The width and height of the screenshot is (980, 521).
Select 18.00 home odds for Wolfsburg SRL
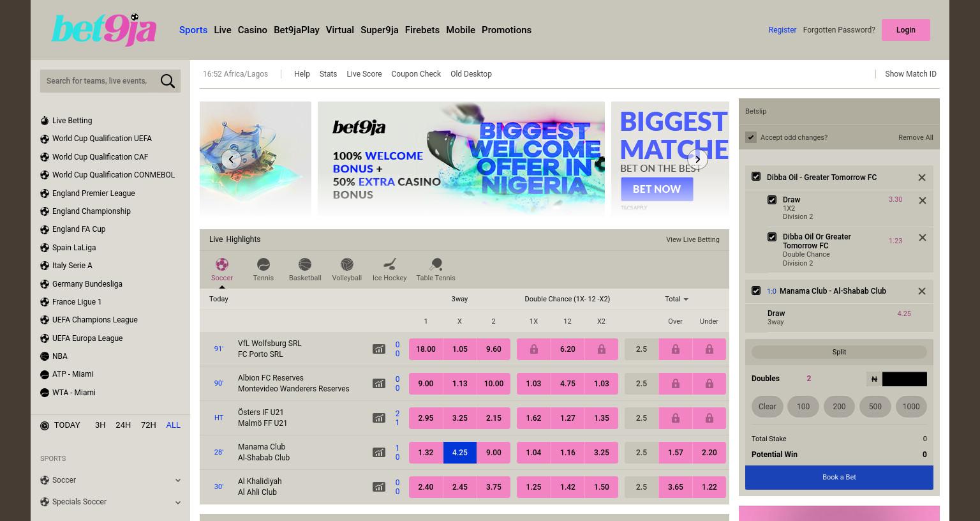426,349
